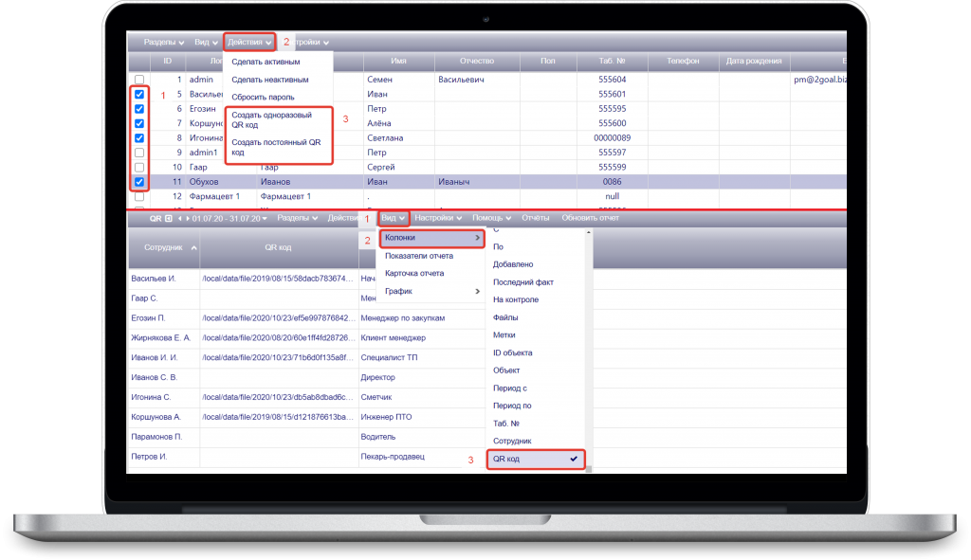
Task: Click the Таб. № column header in users table
Action: coord(612,62)
